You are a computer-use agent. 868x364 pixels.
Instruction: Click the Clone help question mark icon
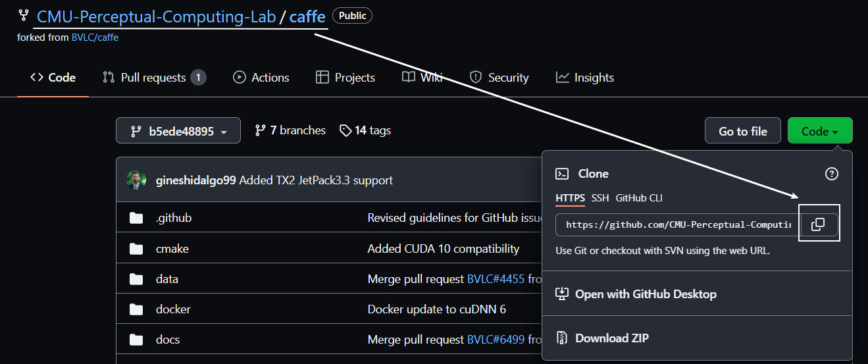(x=832, y=174)
